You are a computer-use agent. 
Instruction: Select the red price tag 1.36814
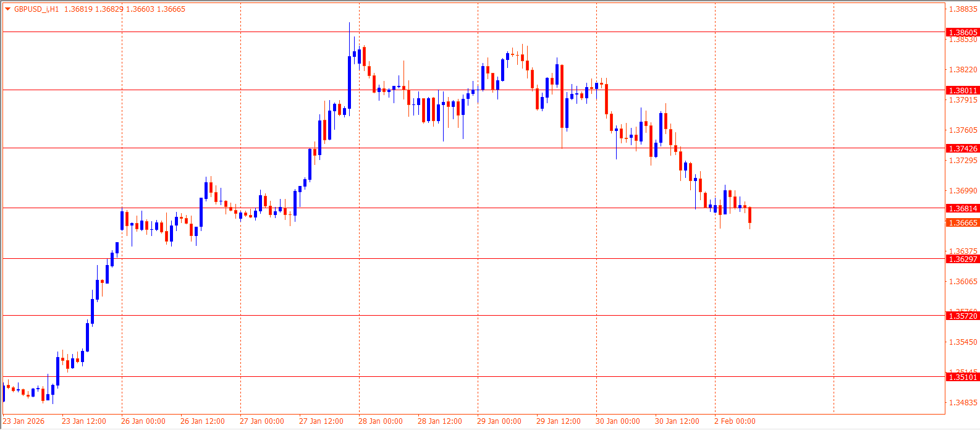[963, 208]
